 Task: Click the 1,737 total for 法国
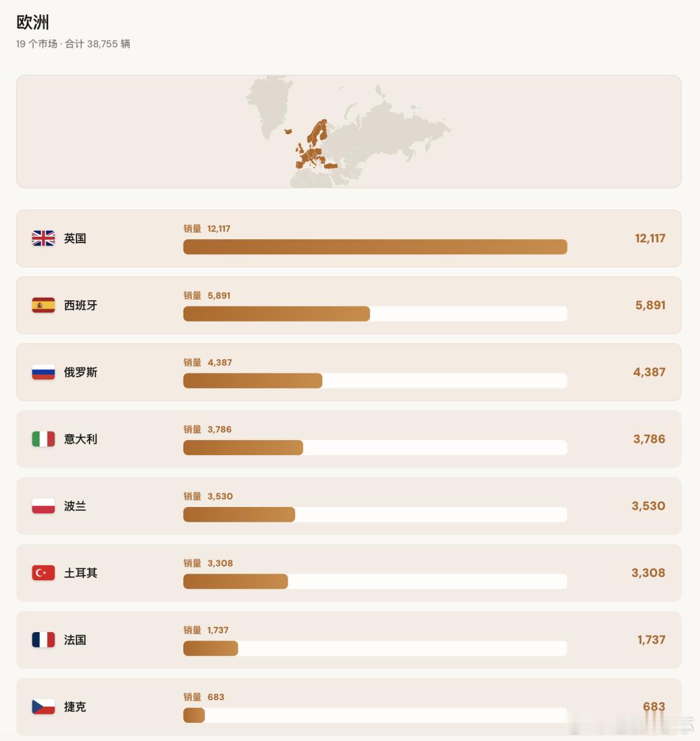[x=651, y=640]
